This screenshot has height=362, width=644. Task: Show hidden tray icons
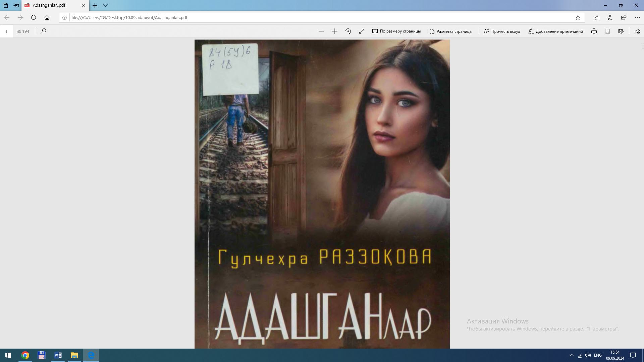click(x=572, y=355)
